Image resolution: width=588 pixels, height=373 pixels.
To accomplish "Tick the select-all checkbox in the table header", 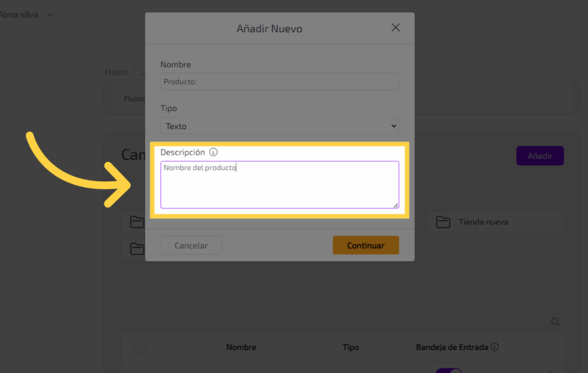I will click(x=140, y=348).
